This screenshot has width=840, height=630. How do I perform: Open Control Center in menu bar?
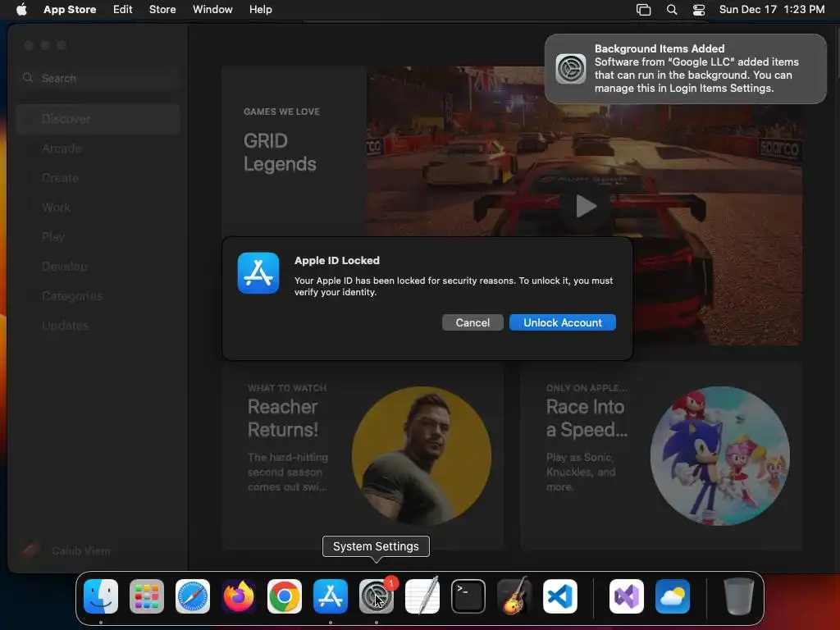click(699, 10)
